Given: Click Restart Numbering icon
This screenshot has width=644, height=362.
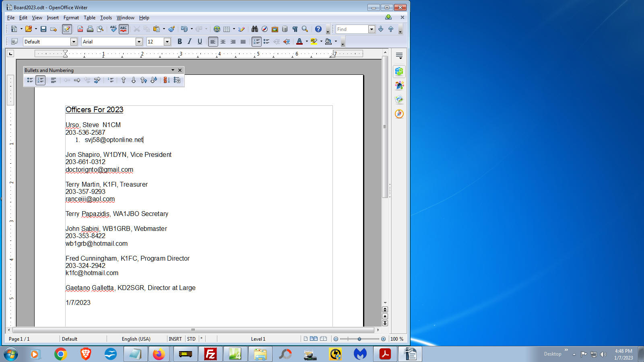Looking at the screenshot, I should click(x=167, y=80).
